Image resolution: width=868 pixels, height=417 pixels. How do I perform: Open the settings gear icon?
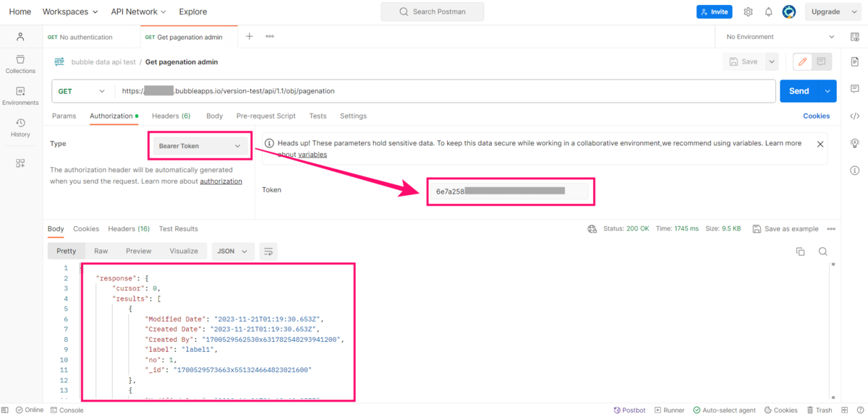[x=748, y=12]
